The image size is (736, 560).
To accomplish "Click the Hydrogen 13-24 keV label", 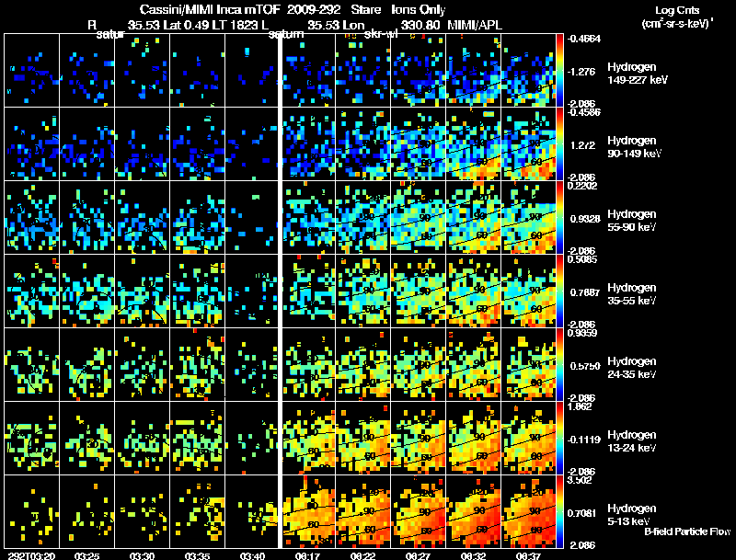I will (632, 441).
